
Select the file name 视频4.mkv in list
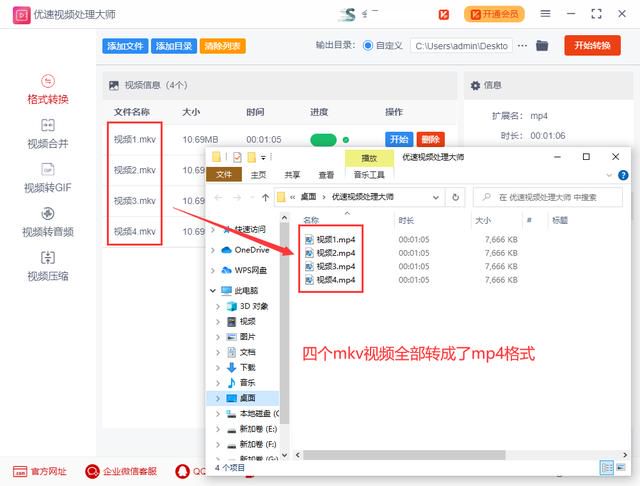[135, 231]
